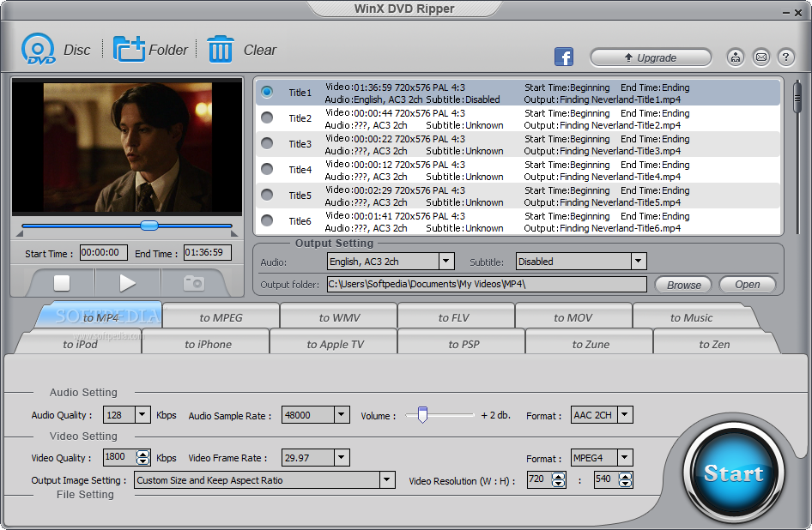Adjust the video width 720 stepper

click(x=558, y=479)
